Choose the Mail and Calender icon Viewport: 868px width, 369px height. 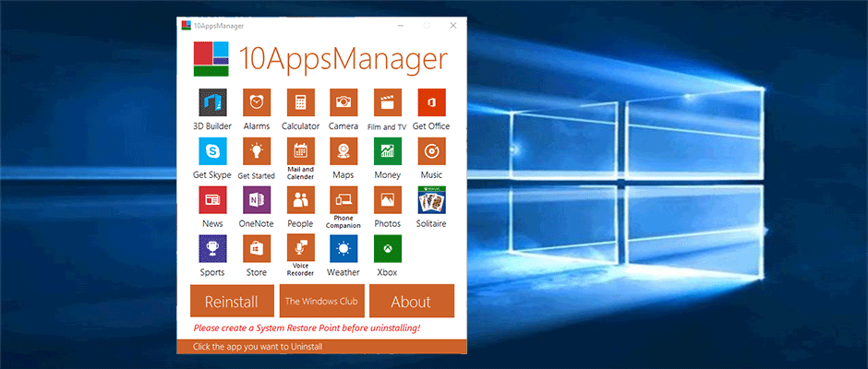(x=301, y=151)
